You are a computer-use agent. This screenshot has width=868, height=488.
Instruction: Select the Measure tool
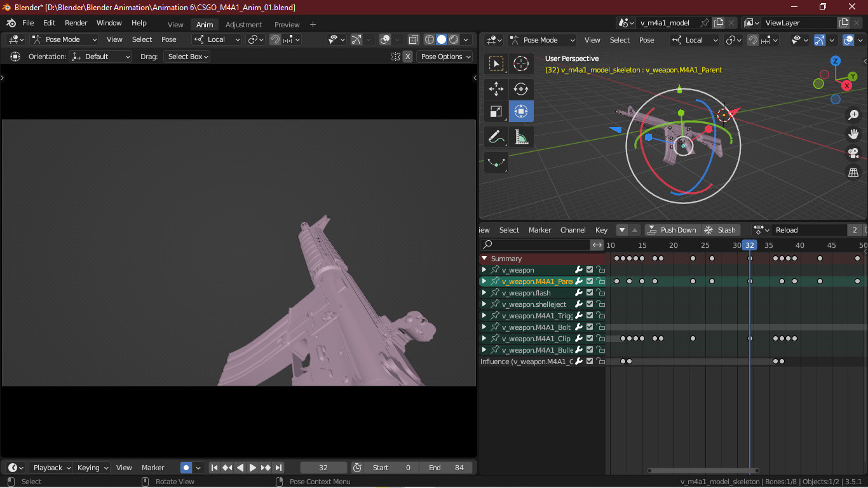[x=520, y=136]
